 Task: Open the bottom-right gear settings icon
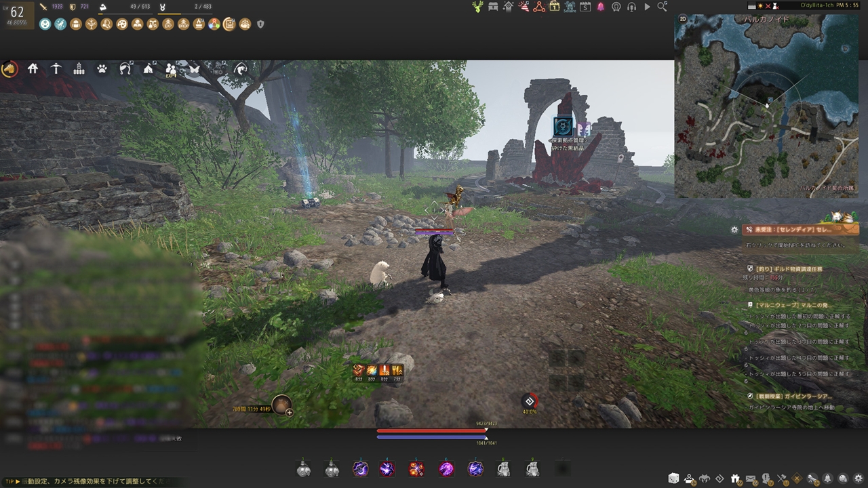[859, 479]
